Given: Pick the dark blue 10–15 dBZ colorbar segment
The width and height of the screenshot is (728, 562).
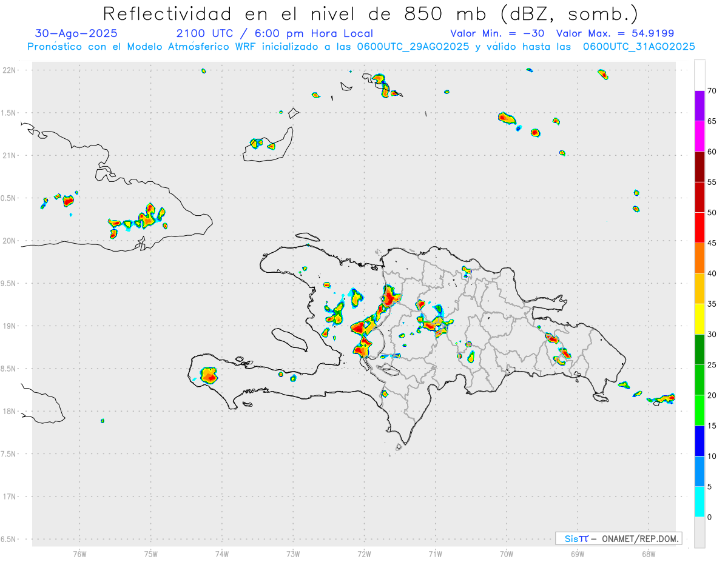Looking at the screenshot, I should click(x=699, y=441).
